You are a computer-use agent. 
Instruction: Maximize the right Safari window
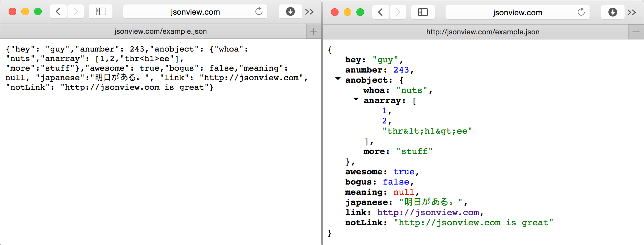coord(360,12)
